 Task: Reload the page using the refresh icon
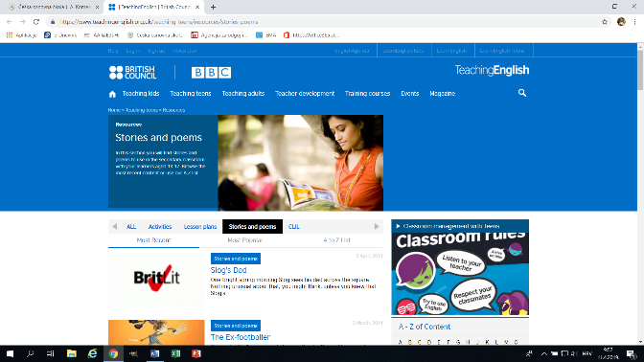[36, 22]
